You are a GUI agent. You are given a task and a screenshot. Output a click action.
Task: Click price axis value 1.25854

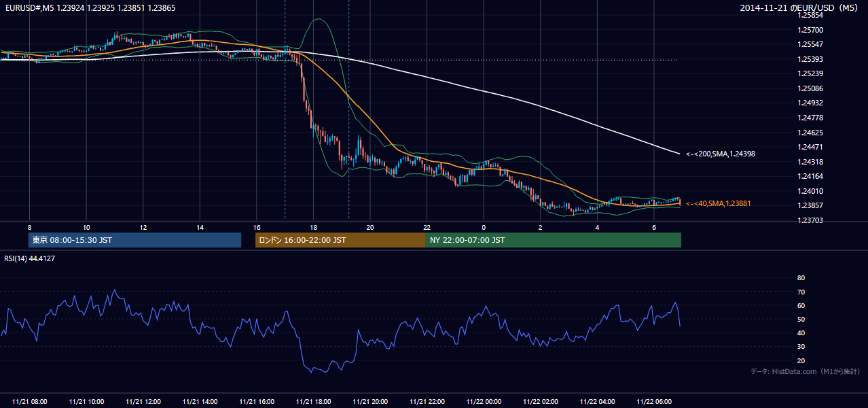[x=810, y=15]
